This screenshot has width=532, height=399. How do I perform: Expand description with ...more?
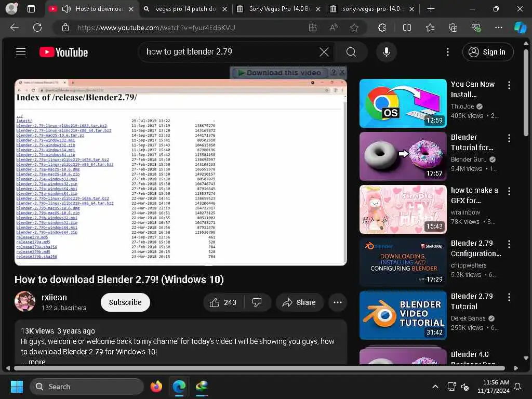[x=34, y=362]
